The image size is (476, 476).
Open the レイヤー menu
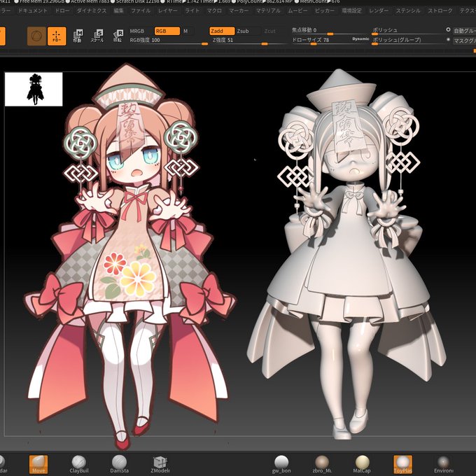point(168,10)
